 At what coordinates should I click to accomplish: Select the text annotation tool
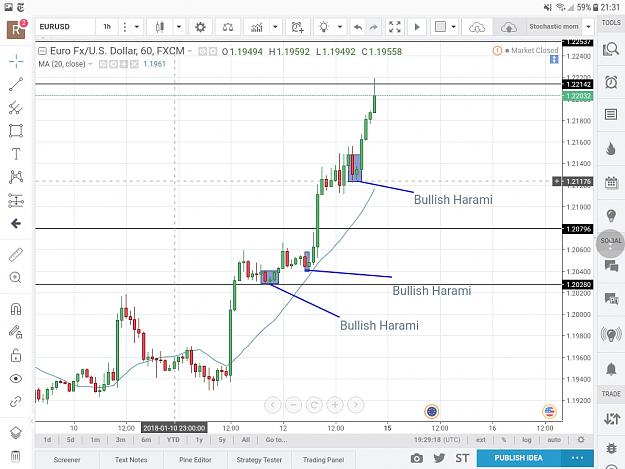pyautogui.click(x=16, y=154)
